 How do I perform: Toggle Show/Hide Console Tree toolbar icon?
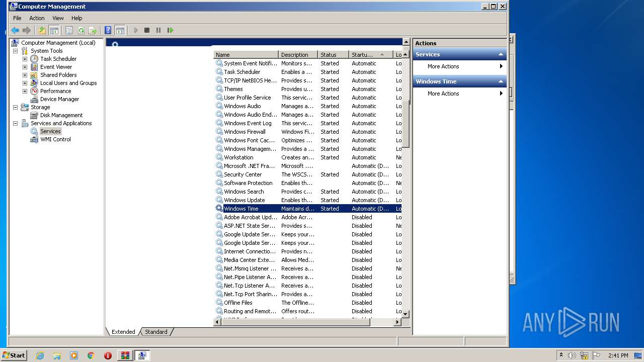coord(54,30)
